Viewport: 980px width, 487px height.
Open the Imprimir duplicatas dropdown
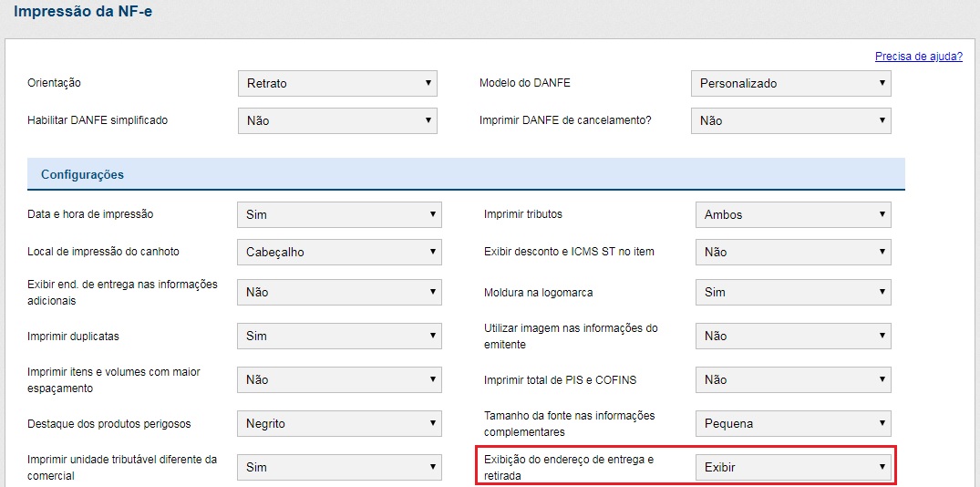[x=339, y=336]
